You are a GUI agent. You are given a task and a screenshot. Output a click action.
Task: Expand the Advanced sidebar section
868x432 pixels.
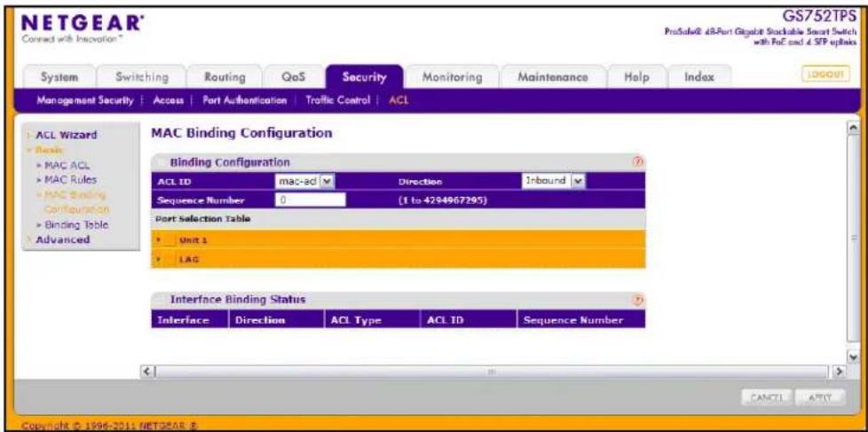tap(62, 240)
